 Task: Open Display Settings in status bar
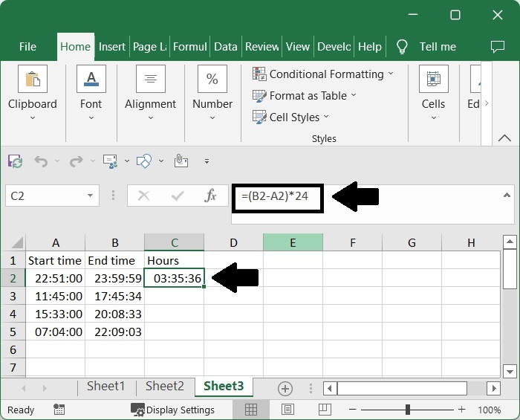coord(172,410)
